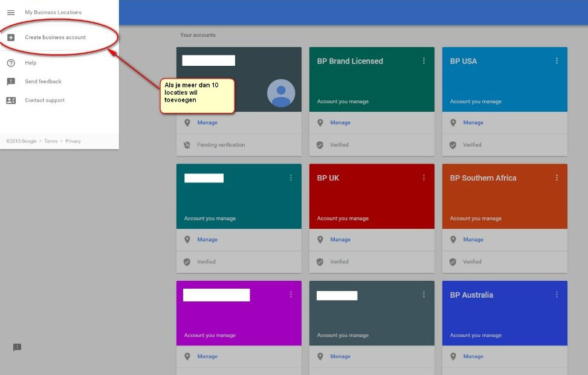The height and width of the screenshot is (375, 588).
Task: Click the Your accounts heading
Action: tap(198, 35)
